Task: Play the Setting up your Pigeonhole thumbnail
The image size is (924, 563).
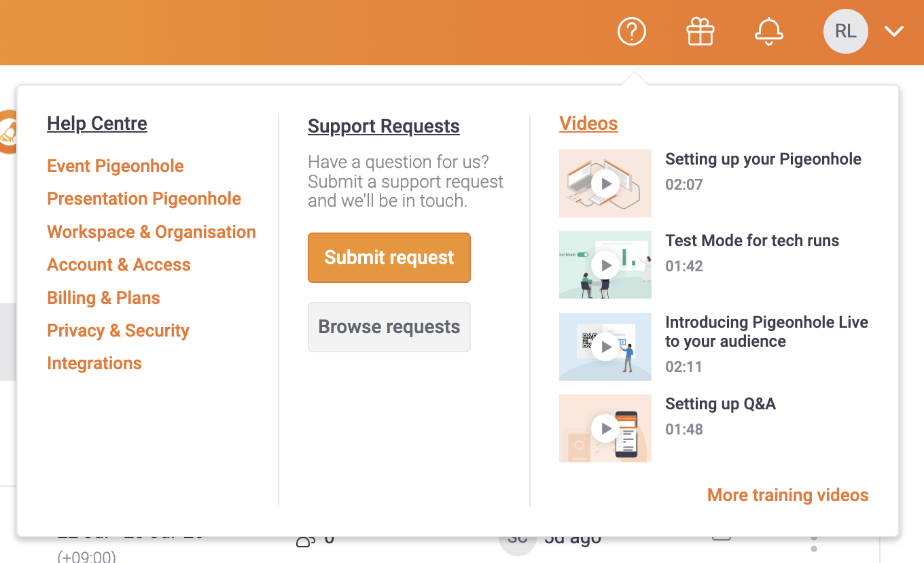Action: click(x=605, y=184)
